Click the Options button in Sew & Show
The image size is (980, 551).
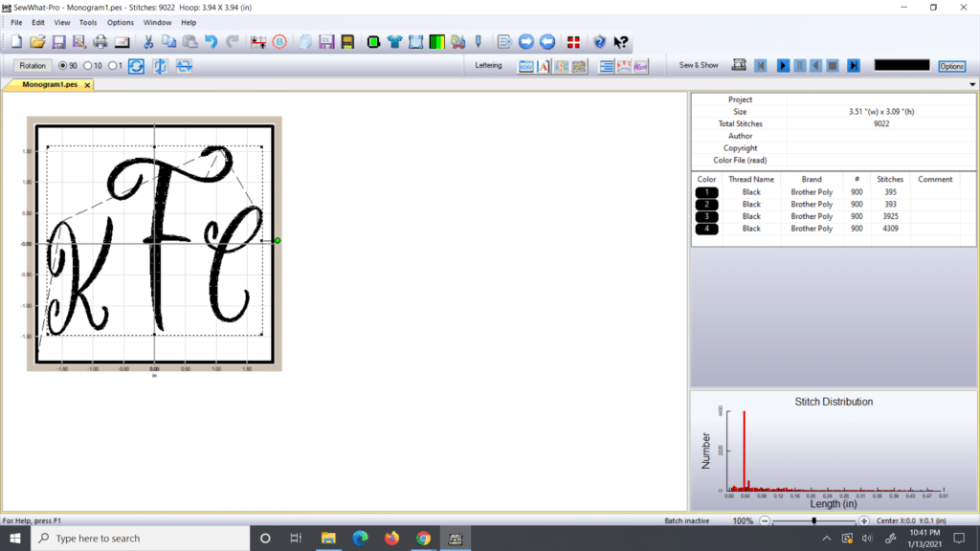[951, 65]
